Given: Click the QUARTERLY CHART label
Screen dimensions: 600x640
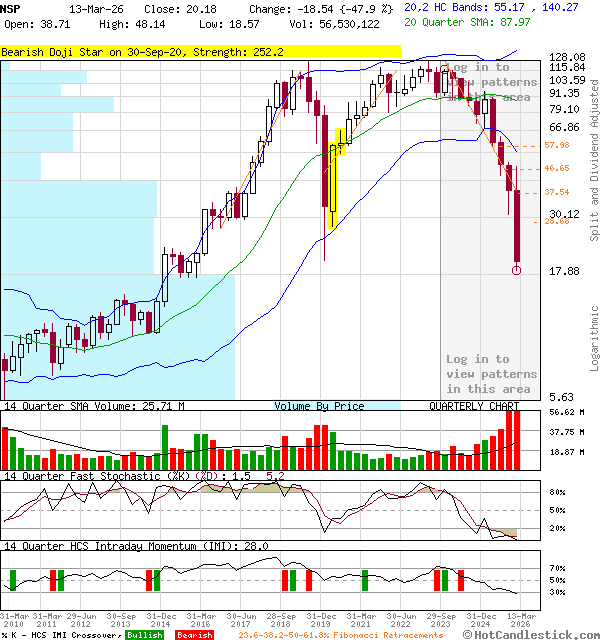Looking at the screenshot, I should pyautogui.click(x=474, y=406).
